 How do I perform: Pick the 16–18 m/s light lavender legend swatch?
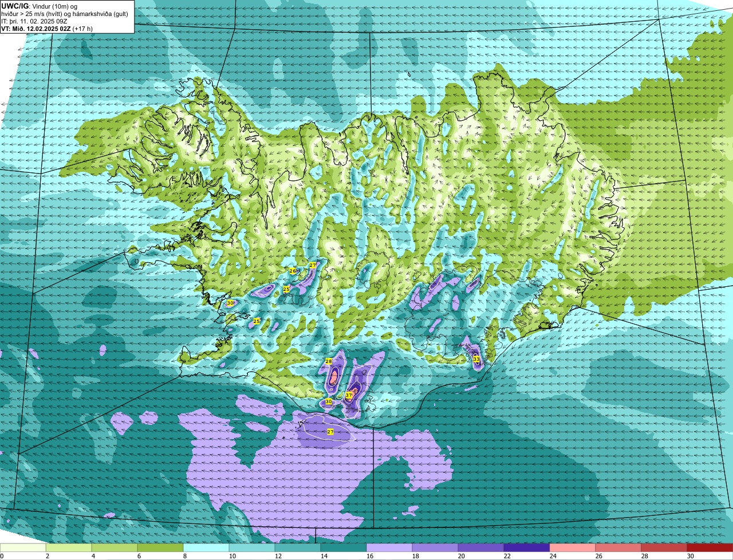point(389,548)
